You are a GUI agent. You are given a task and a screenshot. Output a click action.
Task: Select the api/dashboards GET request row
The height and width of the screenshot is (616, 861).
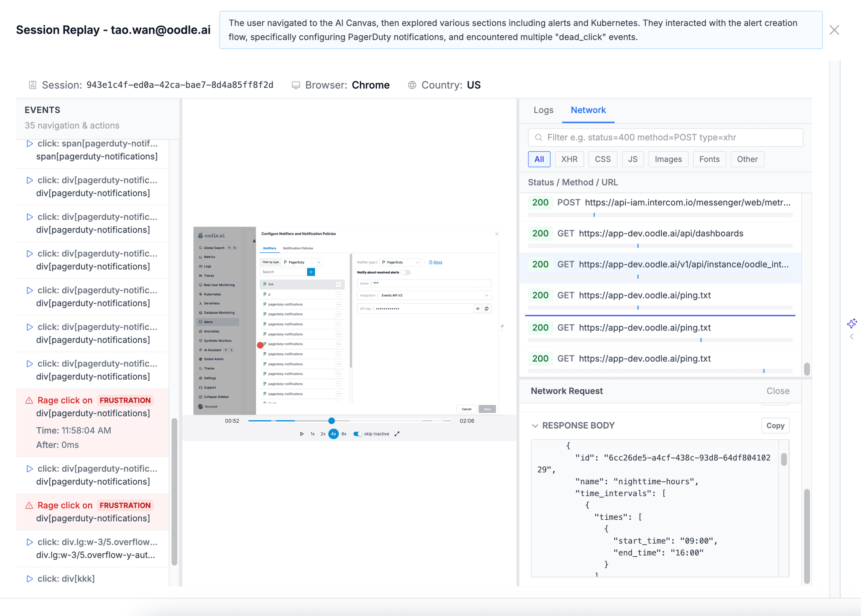point(660,237)
